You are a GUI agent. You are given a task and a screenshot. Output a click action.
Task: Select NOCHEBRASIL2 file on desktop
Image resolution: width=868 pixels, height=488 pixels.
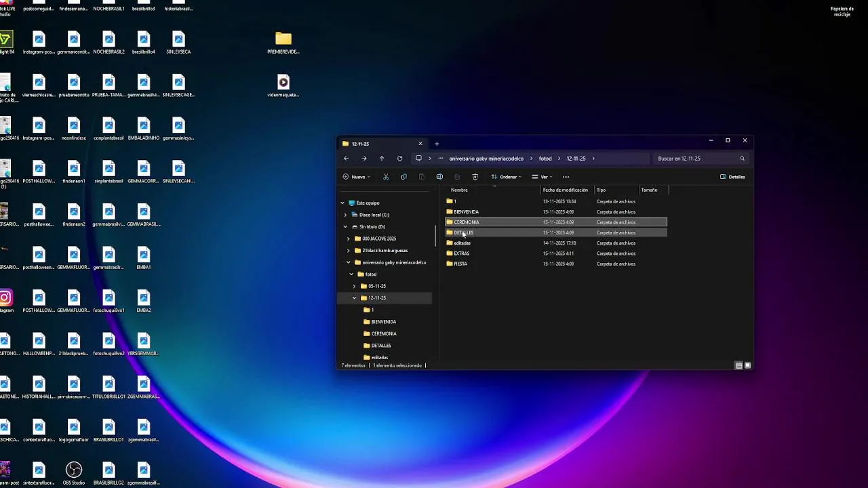[x=108, y=43]
